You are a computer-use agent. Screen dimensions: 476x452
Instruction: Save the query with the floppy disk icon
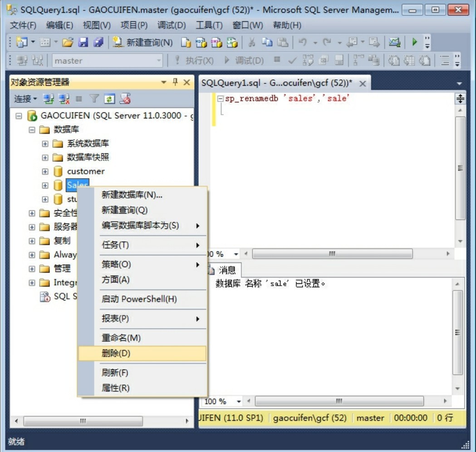83,42
